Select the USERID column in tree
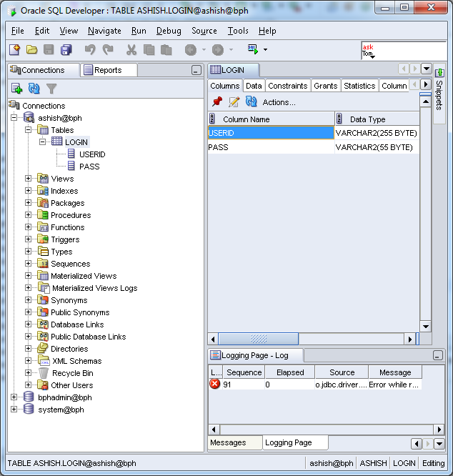Viewport: 453px width, 476px height. tap(92, 154)
